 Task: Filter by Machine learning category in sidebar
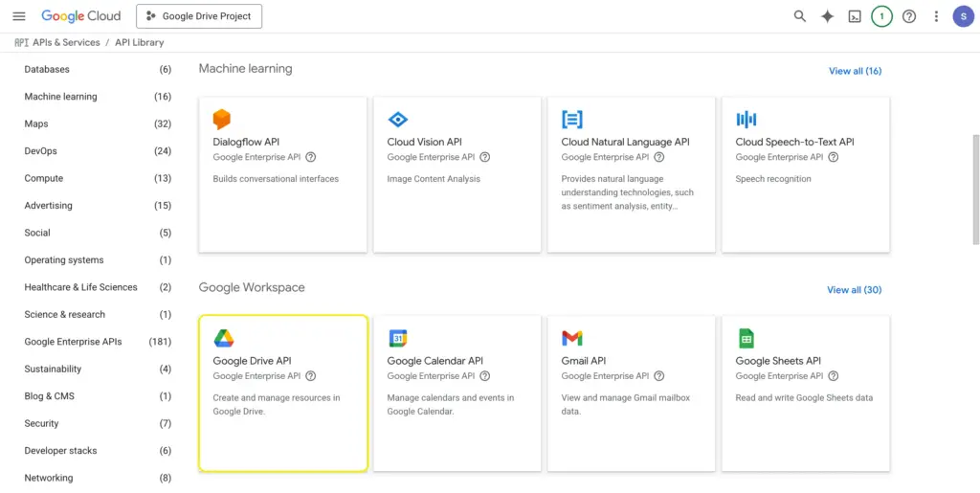coord(98,97)
